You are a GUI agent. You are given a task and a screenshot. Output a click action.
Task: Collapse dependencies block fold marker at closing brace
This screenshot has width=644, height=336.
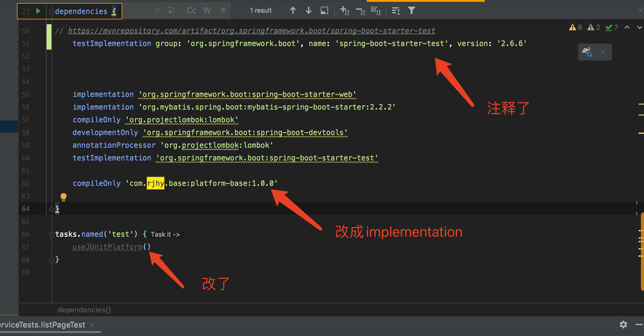[51, 209]
